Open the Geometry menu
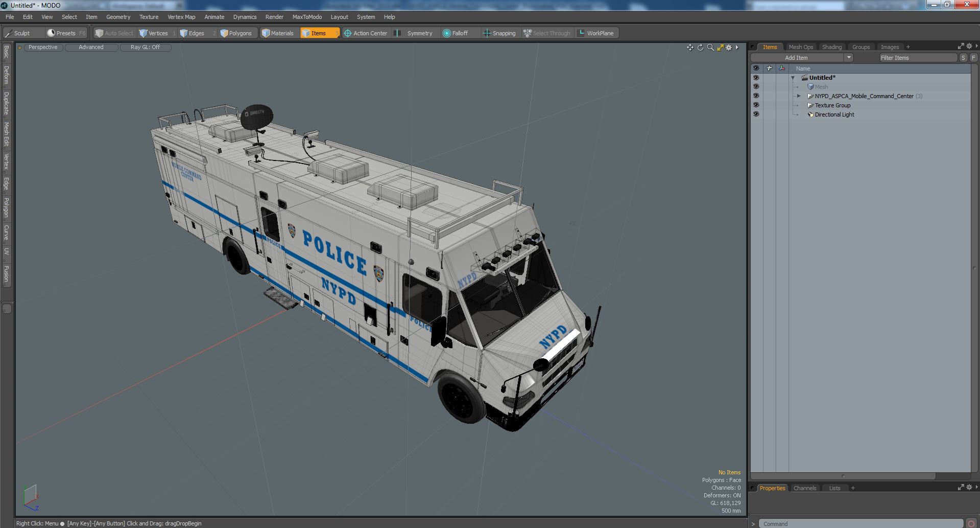The image size is (980, 528). (118, 17)
